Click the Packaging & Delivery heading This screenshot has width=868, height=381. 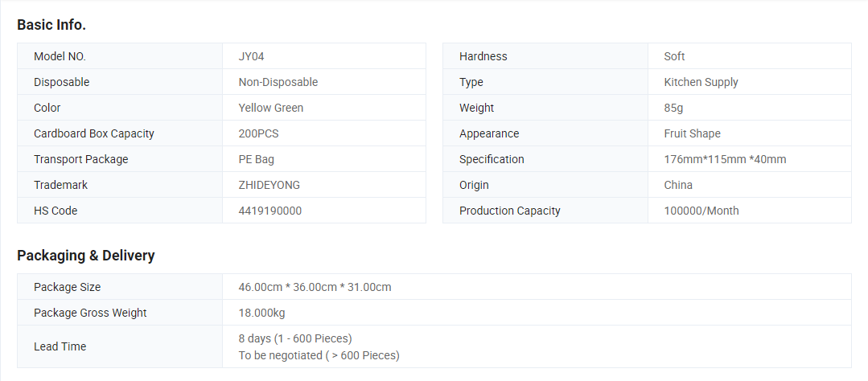[x=86, y=256]
